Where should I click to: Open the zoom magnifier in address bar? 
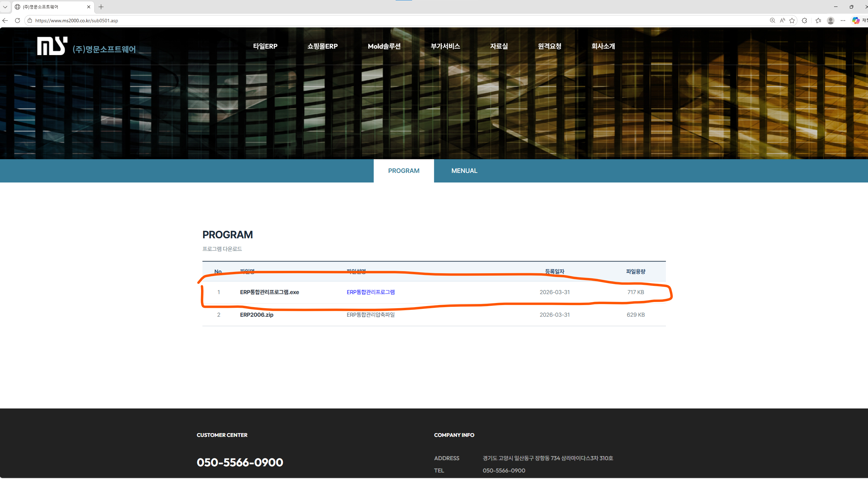[x=772, y=21]
